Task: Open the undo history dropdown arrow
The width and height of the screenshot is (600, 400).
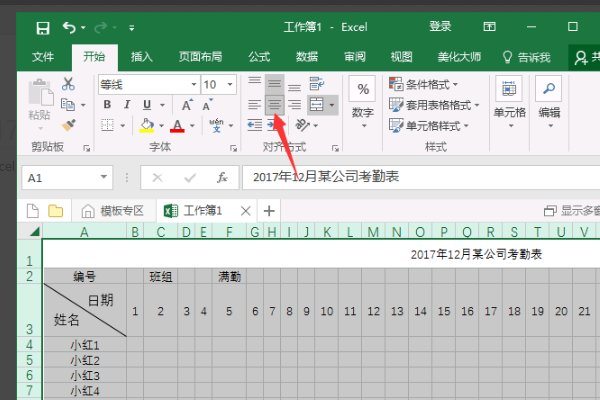Action: click(x=83, y=28)
